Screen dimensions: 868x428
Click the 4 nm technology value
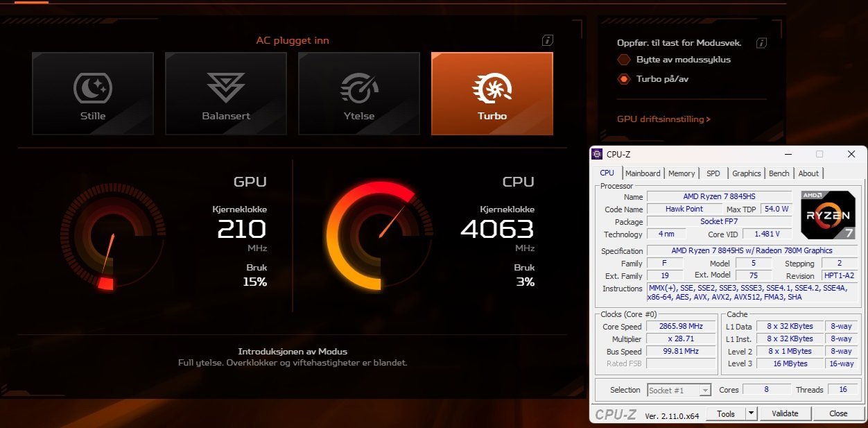coord(666,234)
